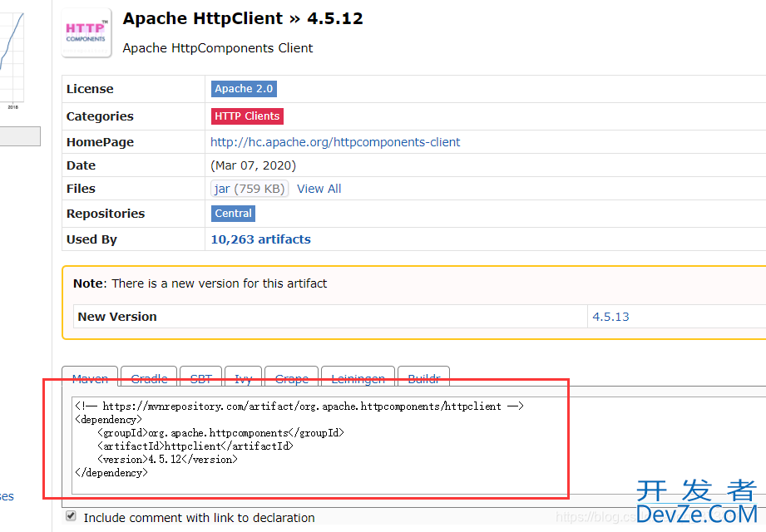
Task: Select the Maven tab
Action: (90, 377)
